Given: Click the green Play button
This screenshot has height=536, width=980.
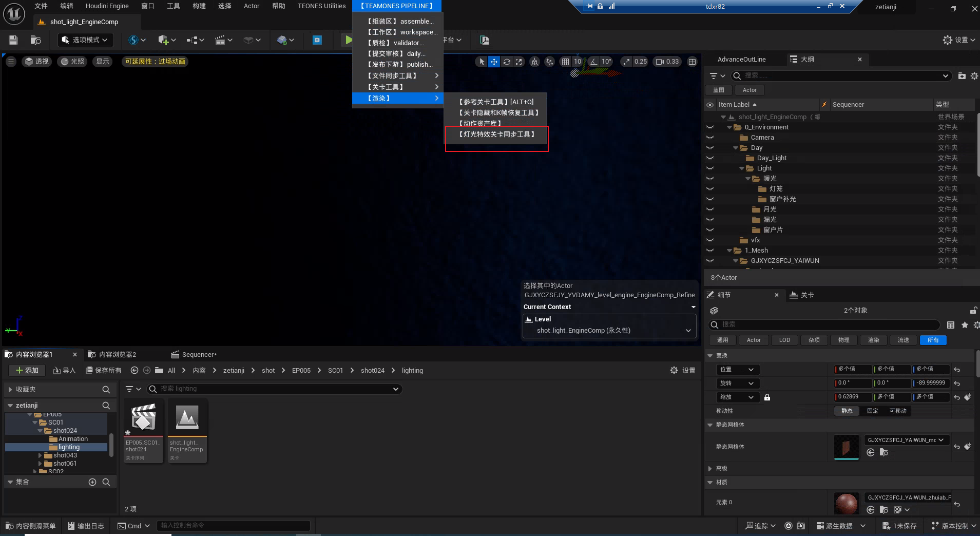Looking at the screenshot, I should [x=349, y=40].
